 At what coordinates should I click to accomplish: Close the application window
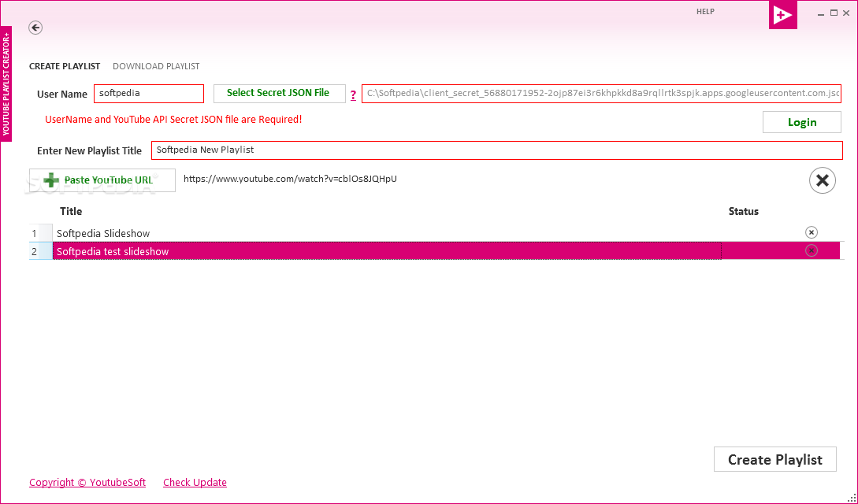pos(846,13)
